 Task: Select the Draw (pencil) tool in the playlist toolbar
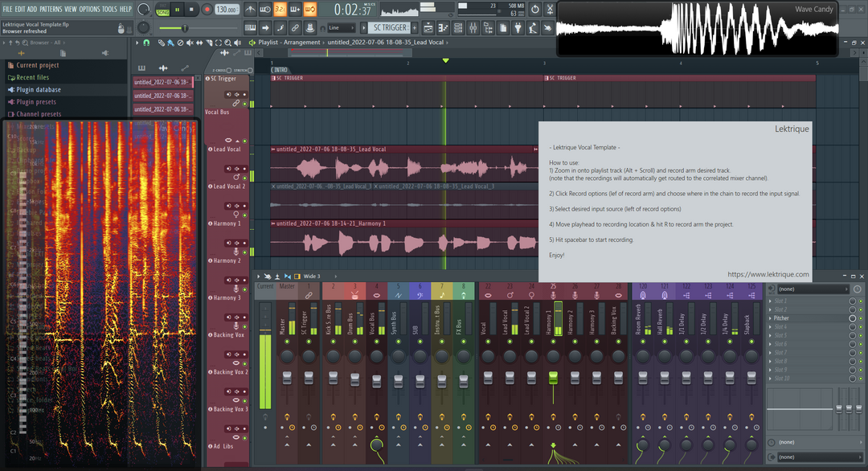click(x=162, y=42)
